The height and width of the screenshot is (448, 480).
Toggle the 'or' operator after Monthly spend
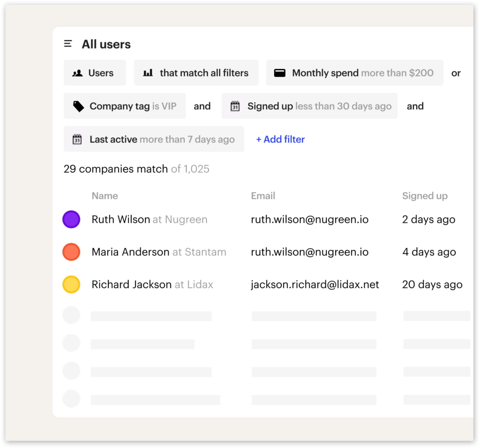click(x=456, y=73)
